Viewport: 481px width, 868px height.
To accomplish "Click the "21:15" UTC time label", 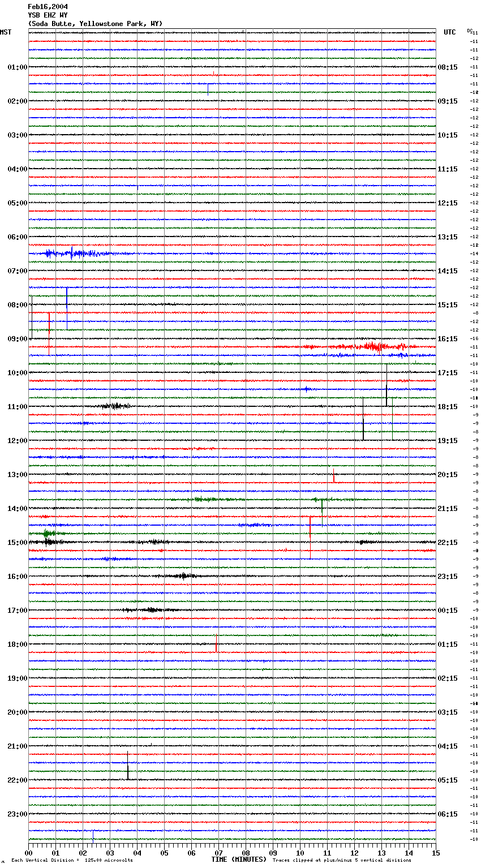I will pyautogui.click(x=448, y=509).
